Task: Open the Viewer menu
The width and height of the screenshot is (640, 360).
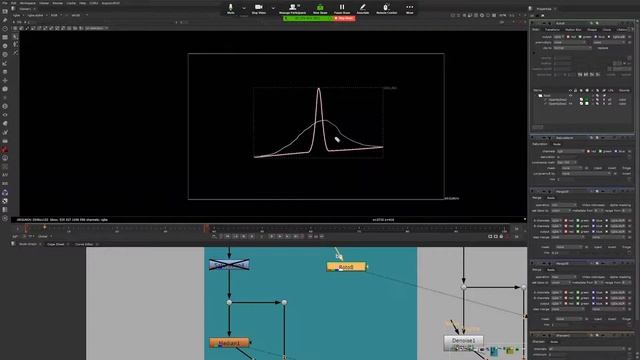Action: pyautogui.click(x=44, y=3)
